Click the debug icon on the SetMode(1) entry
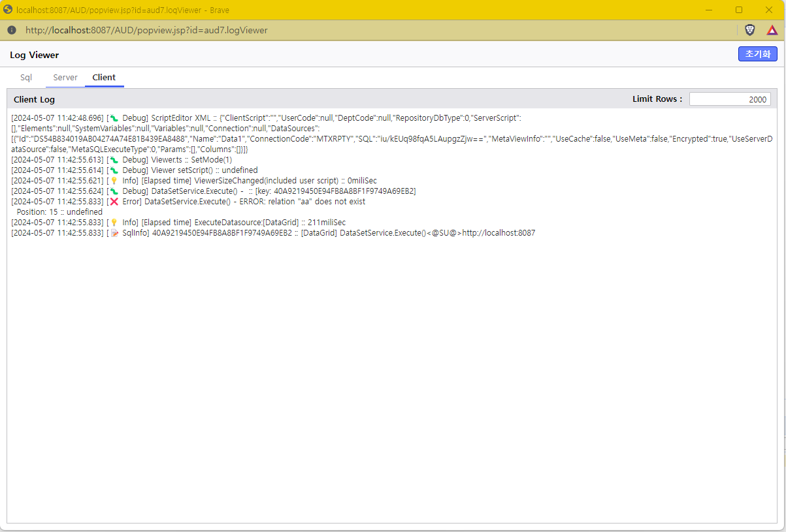The image size is (786, 532). click(114, 160)
